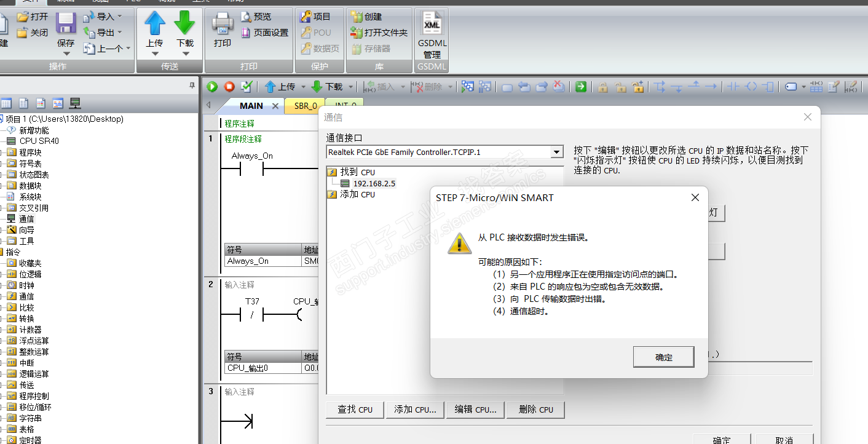Image resolution: width=868 pixels, height=444 pixels.
Task: Click Add CPU (添加 CPU...) button
Action: [415, 410]
